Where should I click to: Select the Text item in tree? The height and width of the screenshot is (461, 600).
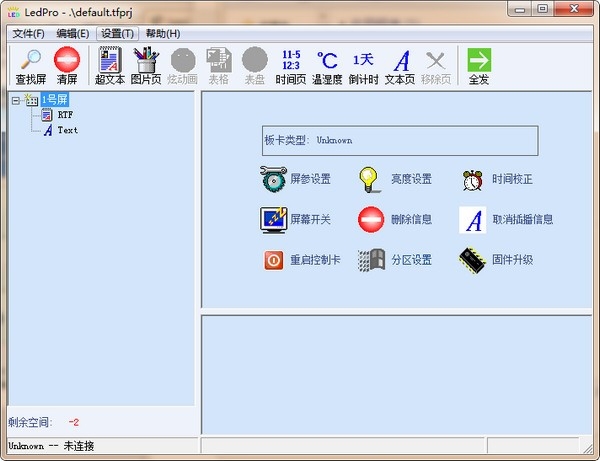67,130
